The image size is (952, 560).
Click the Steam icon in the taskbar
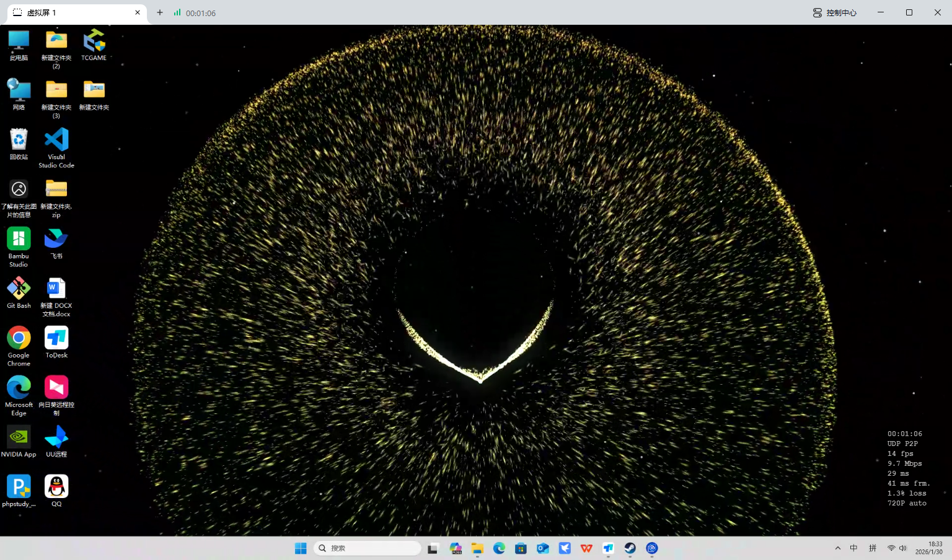tap(630, 548)
